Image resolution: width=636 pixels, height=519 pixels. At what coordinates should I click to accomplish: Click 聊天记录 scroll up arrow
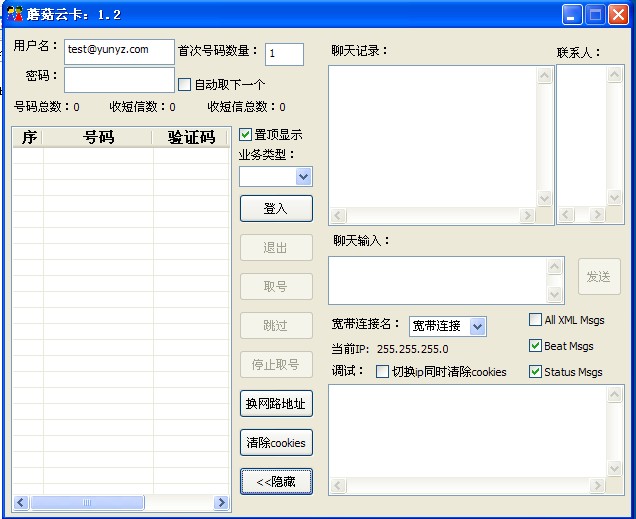(x=544, y=75)
